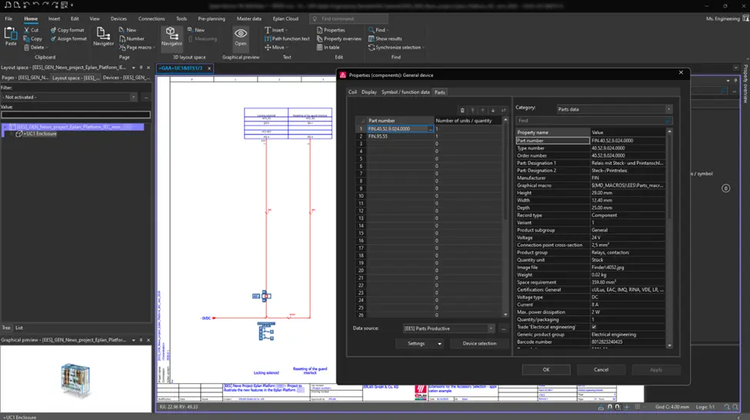The width and height of the screenshot is (750, 420).
Task: Switch to List view tab in navigator
Action: [x=21, y=327]
